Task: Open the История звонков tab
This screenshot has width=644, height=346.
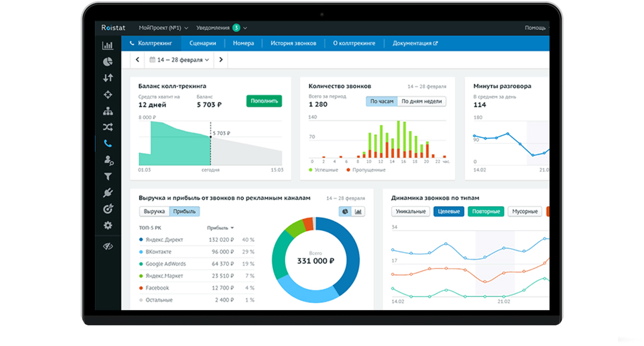Action: [x=293, y=43]
